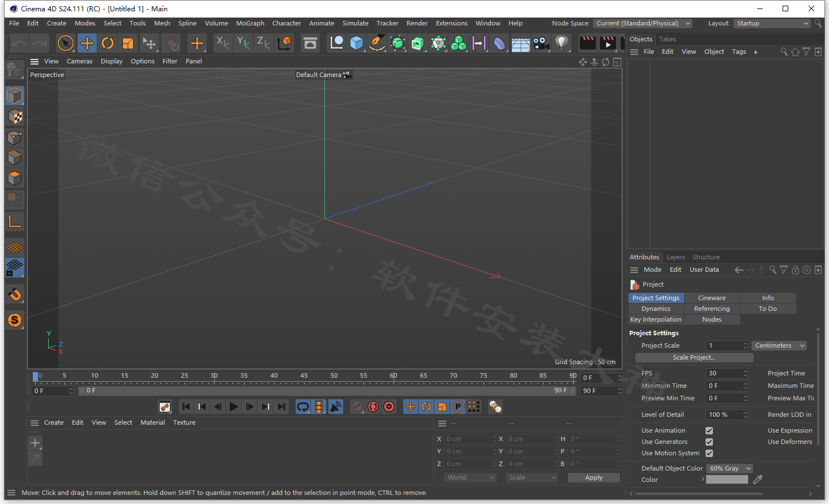Open the Dynamics tab in Project
829x504 pixels.
pyautogui.click(x=656, y=309)
